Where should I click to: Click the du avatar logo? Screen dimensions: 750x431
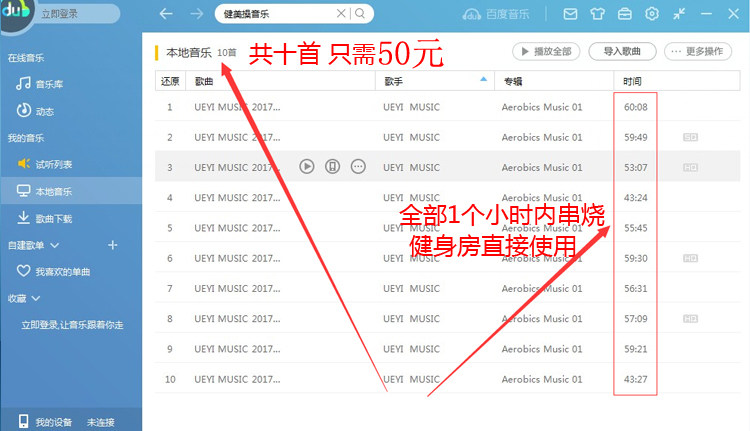pos(15,11)
